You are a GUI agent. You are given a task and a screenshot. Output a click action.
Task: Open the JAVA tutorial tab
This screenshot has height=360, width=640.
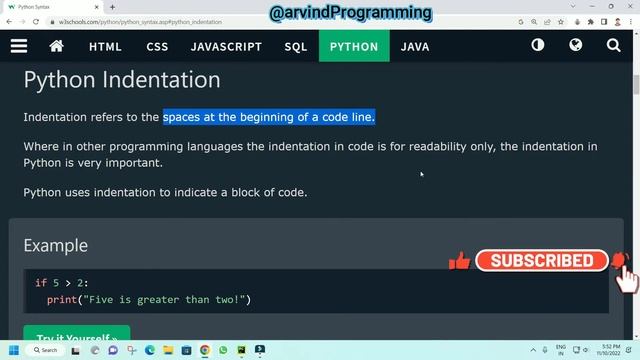click(415, 47)
